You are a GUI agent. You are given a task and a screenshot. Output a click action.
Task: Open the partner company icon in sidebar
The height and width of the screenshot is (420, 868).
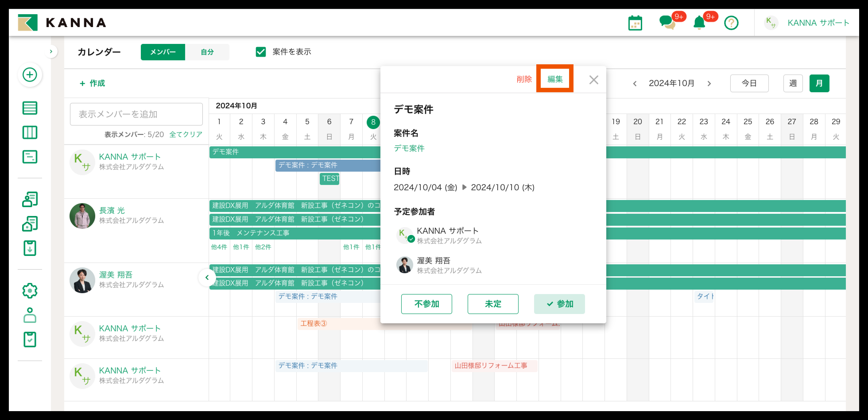point(30,223)
